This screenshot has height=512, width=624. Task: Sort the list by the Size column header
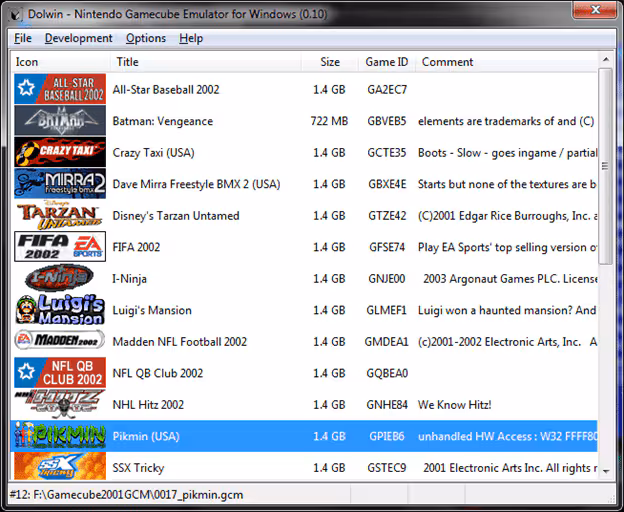click(x=330, y=62)
